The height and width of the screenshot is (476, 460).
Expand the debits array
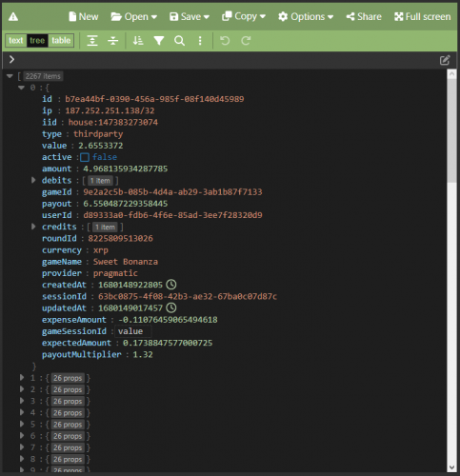pyautogui.click(x=33, y=180)
